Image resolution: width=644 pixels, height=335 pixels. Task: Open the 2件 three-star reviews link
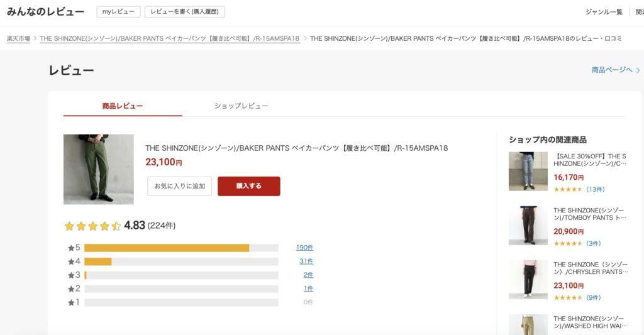coord(308,275)
